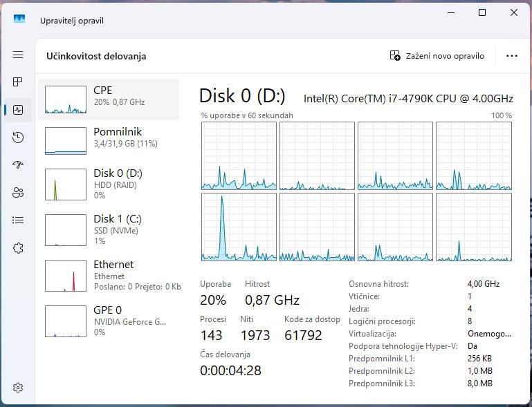Viewport: 532px width, 407px height.
Task: Select Disk 0 (D:) in the list
Action: 109,184
